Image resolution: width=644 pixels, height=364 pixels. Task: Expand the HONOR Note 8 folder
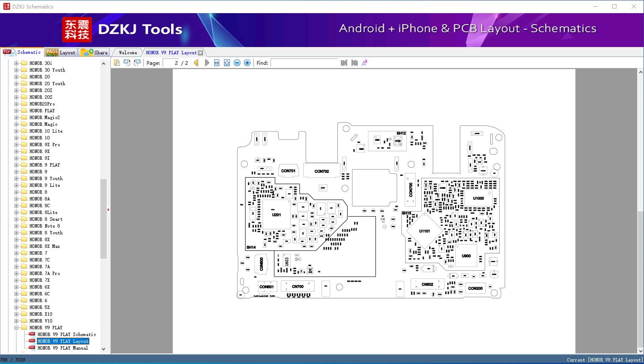tap(17, 226)
